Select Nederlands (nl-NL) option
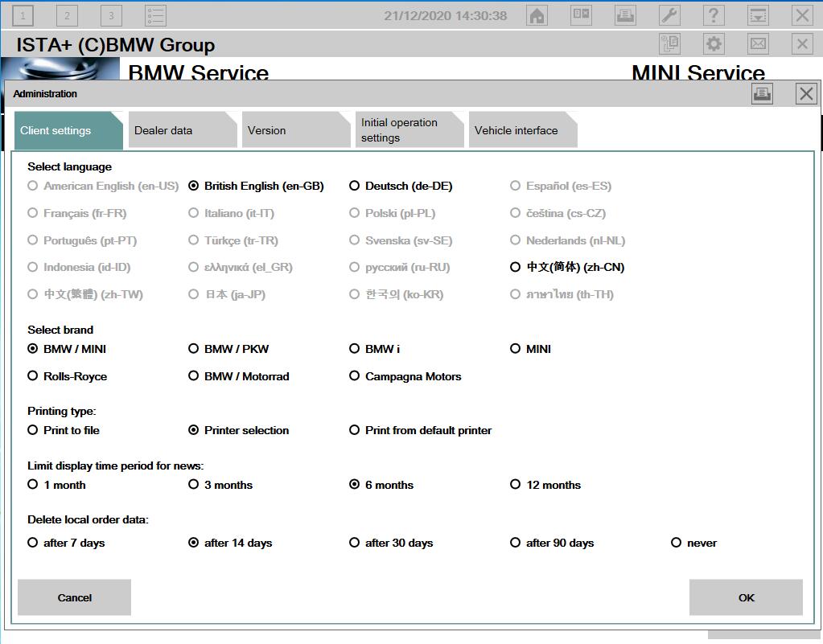Viewport: 823px width, 644px height. click(x=568, y=240)
